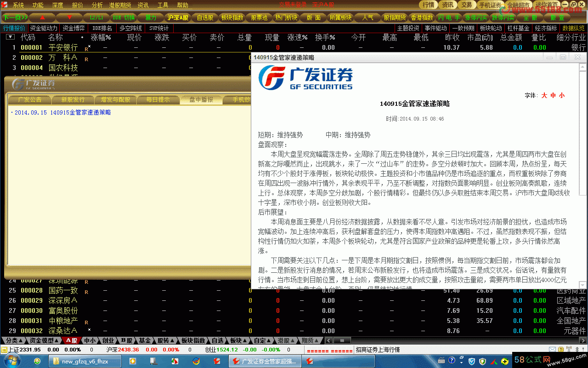Open the 报价 menu

tap(78, 6)
